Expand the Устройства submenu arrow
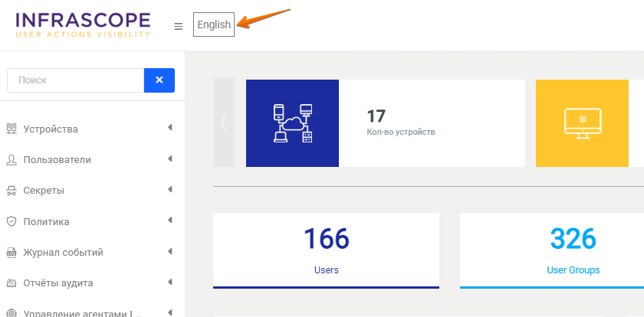Image resolution: width=644 pixels, height=317 pixels. pyautogui.click(x=170, y=128)
